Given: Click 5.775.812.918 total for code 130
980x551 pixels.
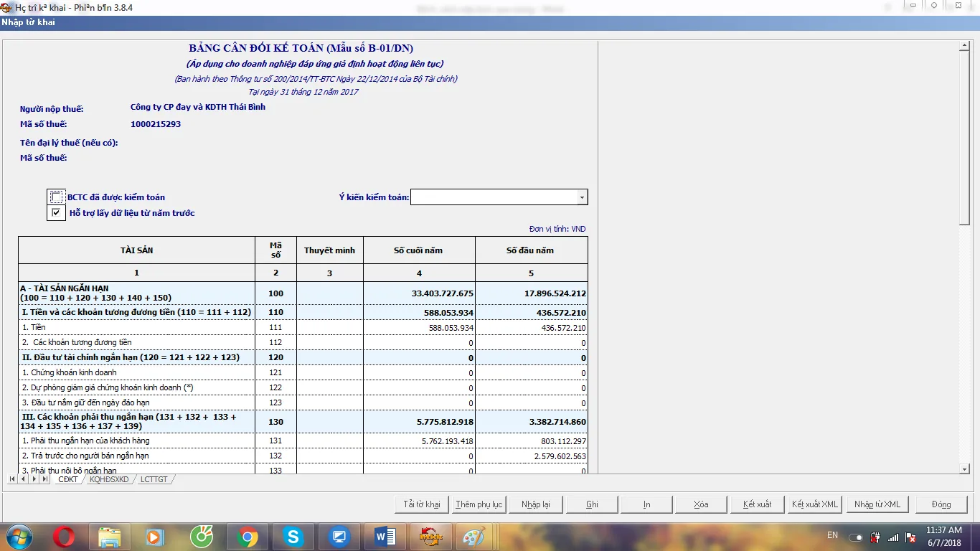Looking at the screenshot, I should (x=419, y=422).
